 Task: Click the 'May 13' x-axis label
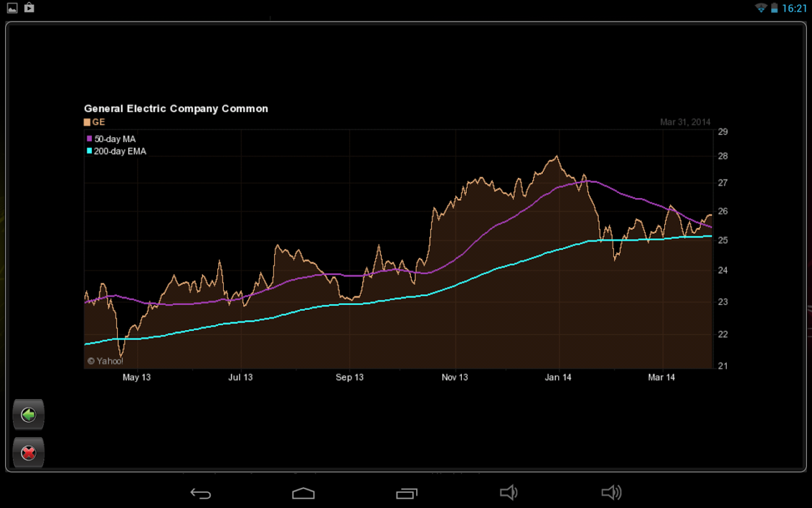click(x=136, y=377)
